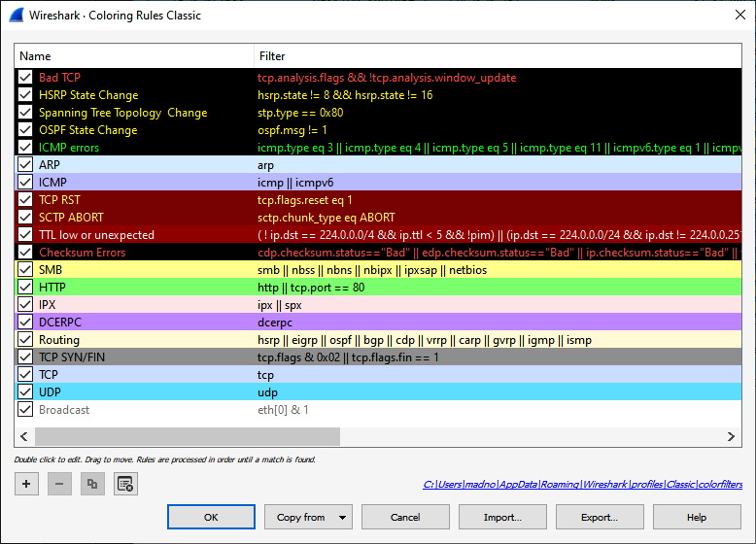Open the colorfilters file path link
This screenshot has width=756, height=544.
582,484
